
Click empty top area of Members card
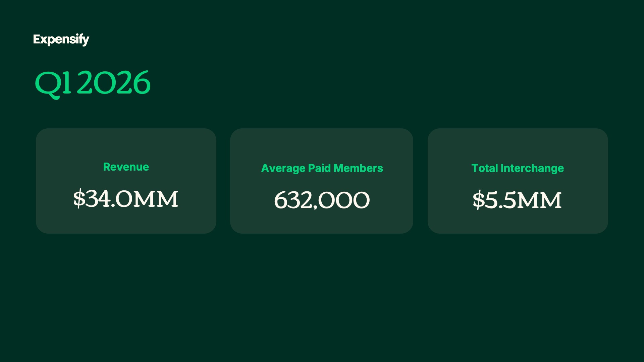tap(322, 144)
